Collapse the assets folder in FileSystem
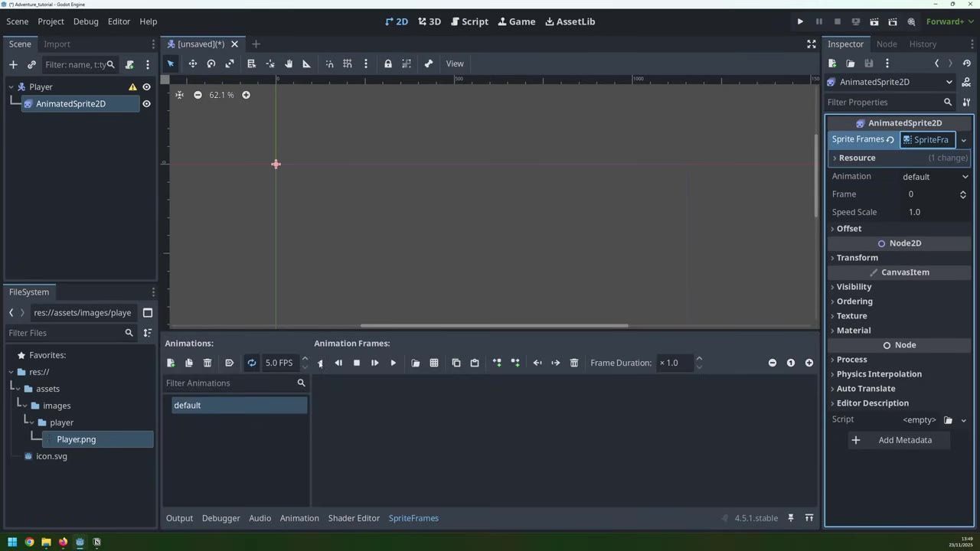 tap(17, 389)
